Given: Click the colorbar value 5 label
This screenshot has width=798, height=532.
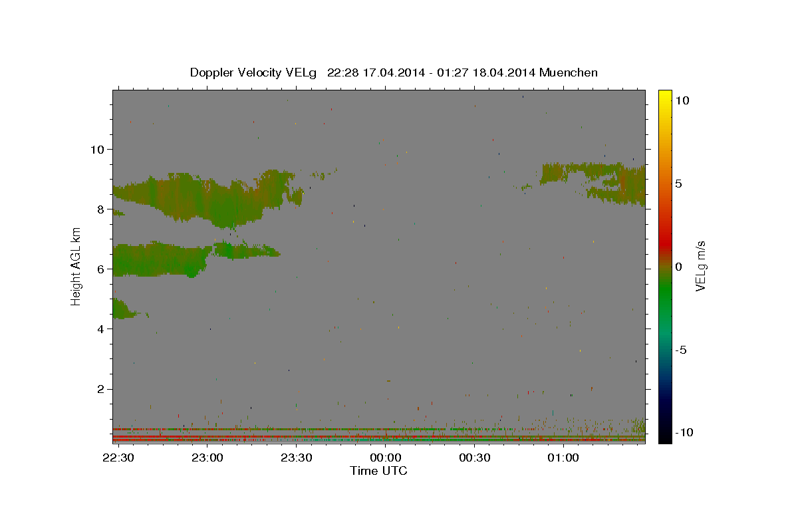Looking at the screenshot, I should 678,184.
